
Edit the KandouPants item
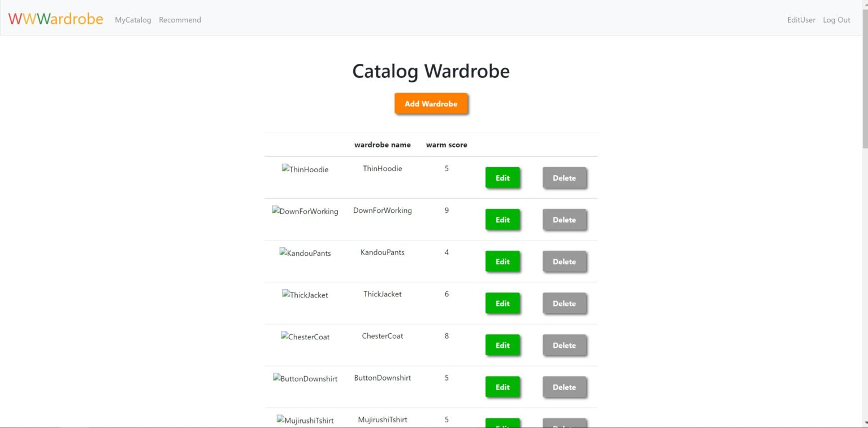(x=502, y=261)
